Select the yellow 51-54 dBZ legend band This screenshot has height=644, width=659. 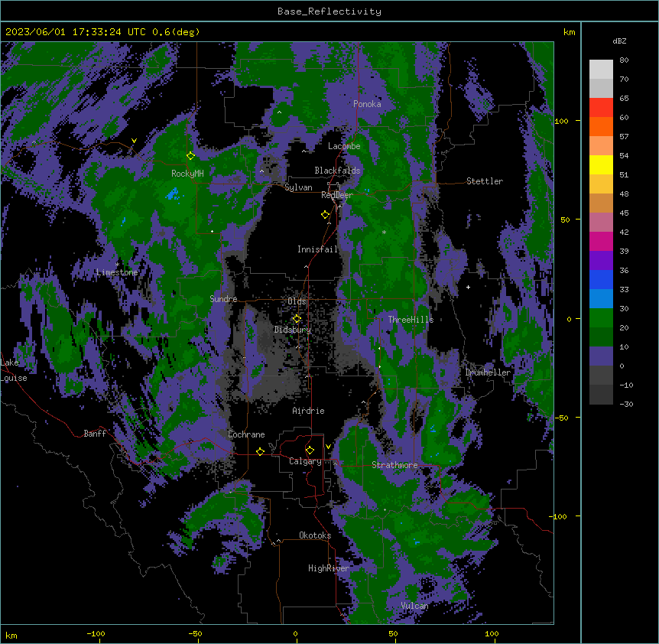601,165
